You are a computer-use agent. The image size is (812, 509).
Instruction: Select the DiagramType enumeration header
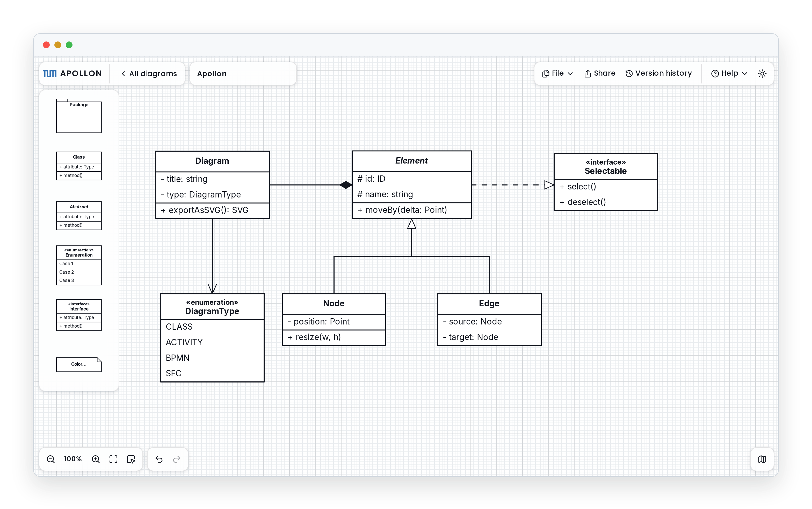(212, 307)
